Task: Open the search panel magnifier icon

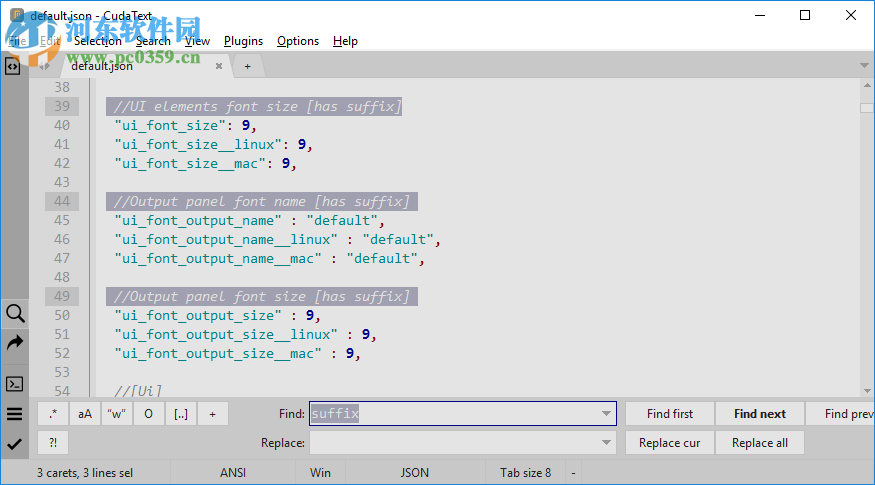Action: [15, 314]
